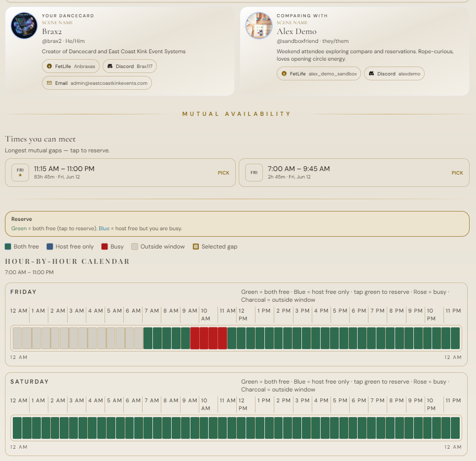Click the FRIDAY day heading
This screenshot has width=476, height=461.
click(23, 292)
